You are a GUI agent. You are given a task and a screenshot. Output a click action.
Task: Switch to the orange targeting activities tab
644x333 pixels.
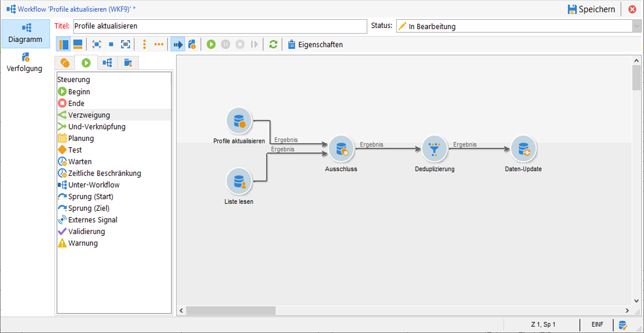pyautogui.click(x=65, y=63)
